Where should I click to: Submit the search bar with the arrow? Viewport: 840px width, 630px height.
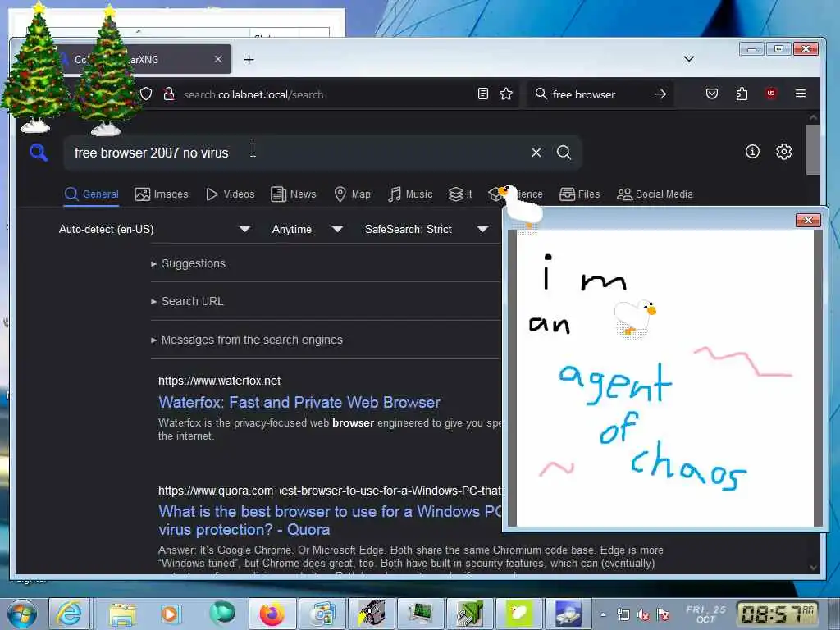point(660,94)
